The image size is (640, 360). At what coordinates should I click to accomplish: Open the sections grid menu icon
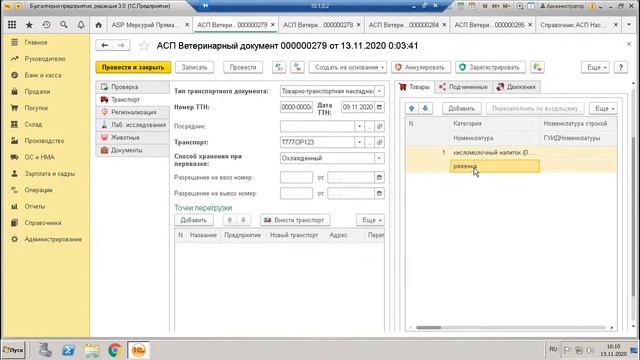pyautogui.click(x=12, y=25)
